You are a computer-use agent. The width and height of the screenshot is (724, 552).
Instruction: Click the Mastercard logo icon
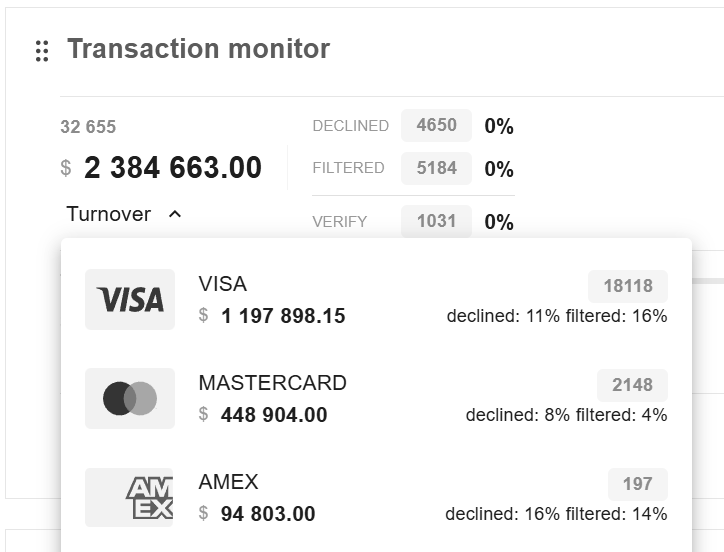coord(130,398)
